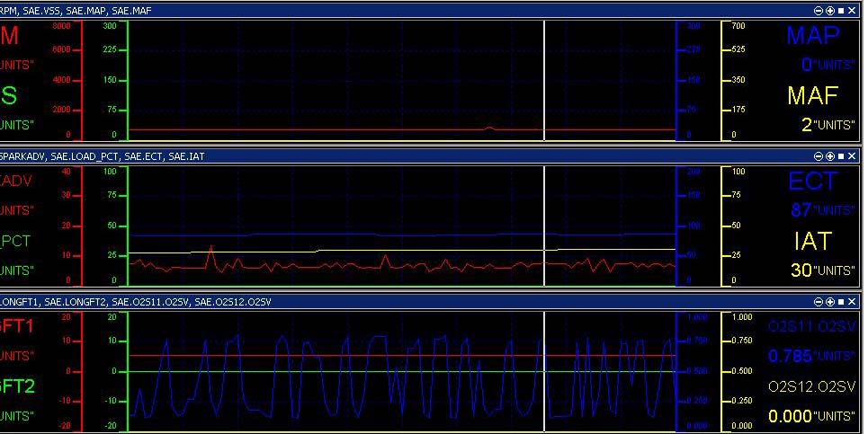868x434 pixels.
Task: Click the yellow IAT readout showing 30
Action: tap(801, 270)
